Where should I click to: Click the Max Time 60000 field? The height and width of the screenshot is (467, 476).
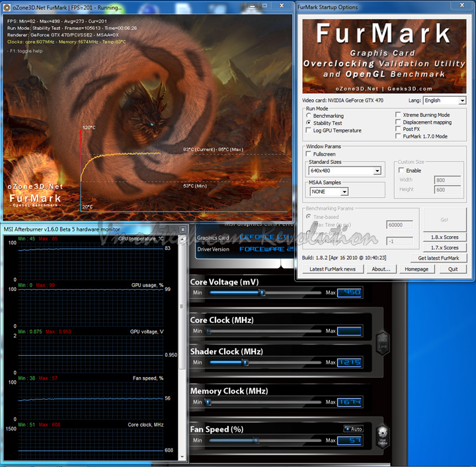pyautogui.click(x=399, y=225)
